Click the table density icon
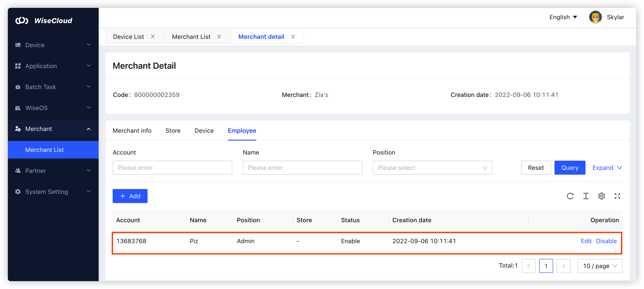This screenshot has width=644, height=289. point(586,196)
